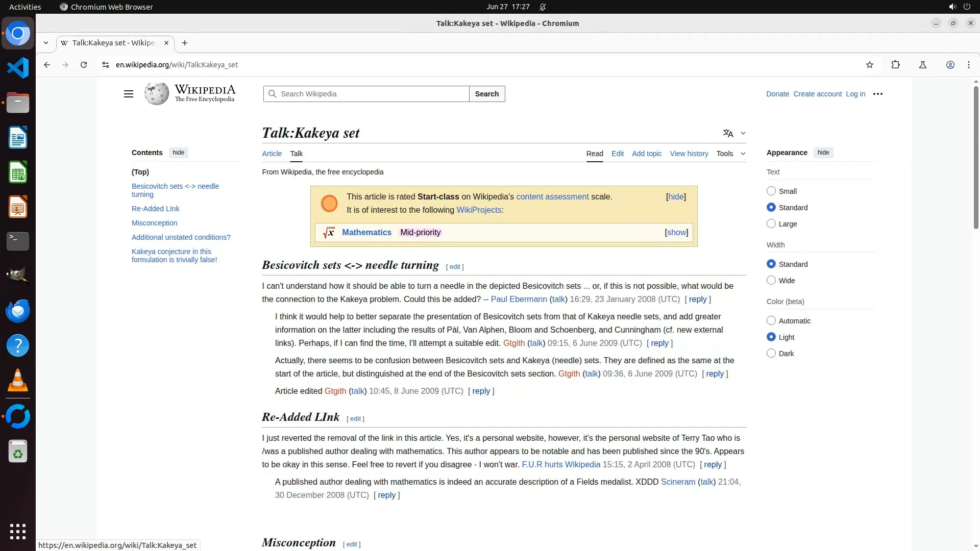Open the browser Extensions puzzle icon
Image resolution: width=980 pixels, height=551 pixels.
click(895, 65)
